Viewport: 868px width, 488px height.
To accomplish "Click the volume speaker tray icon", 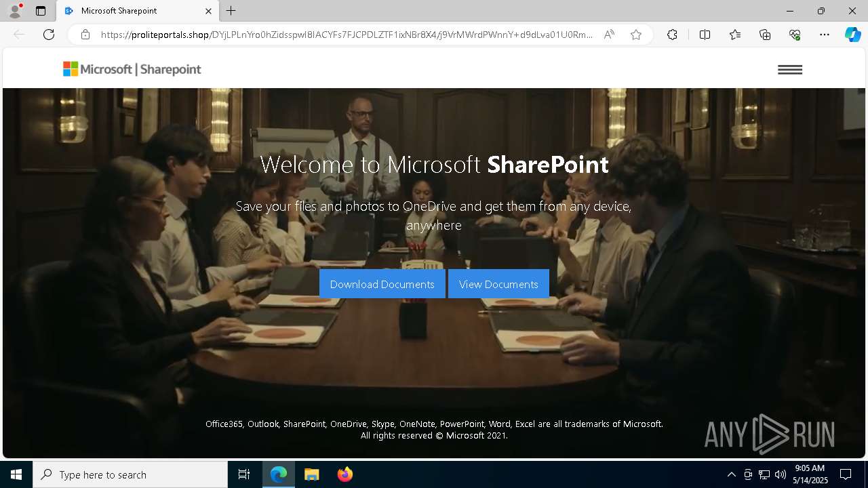I will coord(781,474).
